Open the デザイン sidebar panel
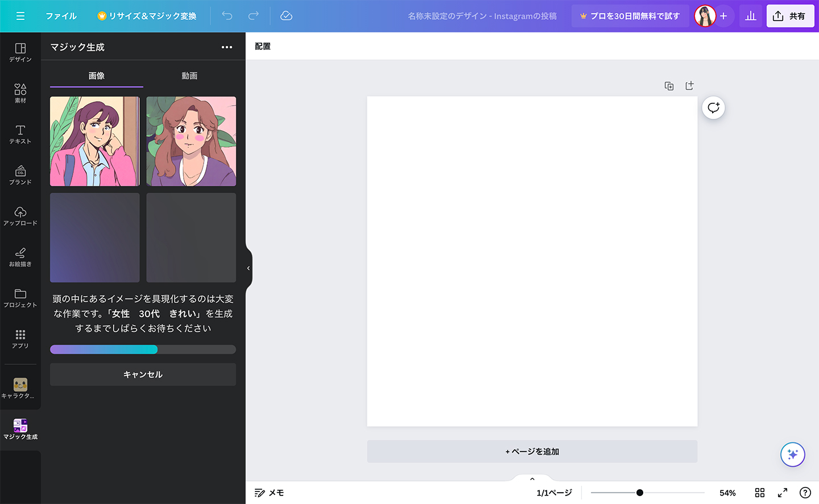819x504 pixels. click(20, 52)
